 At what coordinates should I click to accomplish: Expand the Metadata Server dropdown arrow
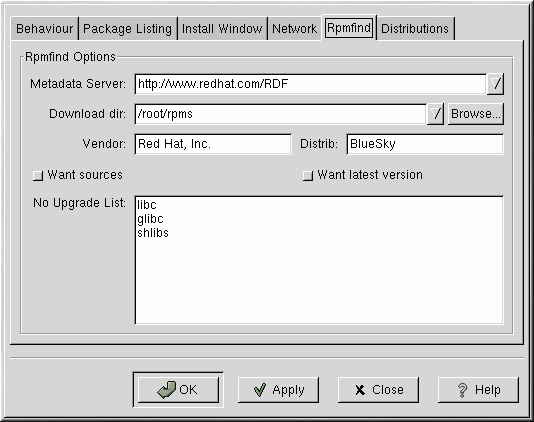pyautogui.click(x=495, y=84)
